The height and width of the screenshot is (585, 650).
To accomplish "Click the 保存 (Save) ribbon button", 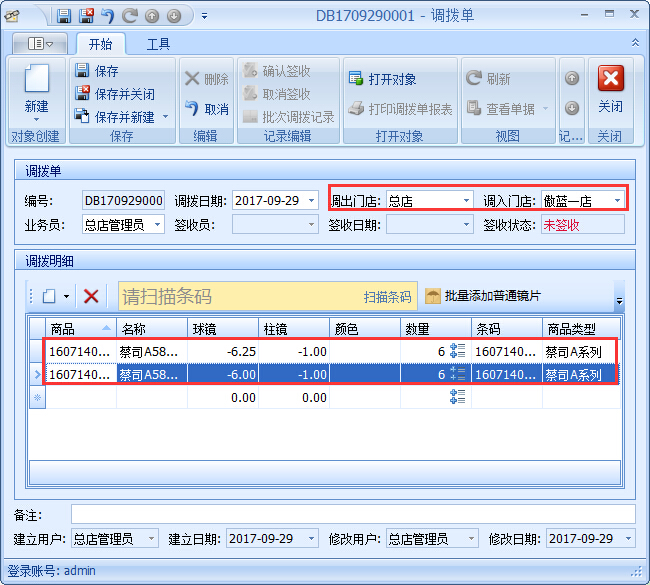I will (96, 71).
